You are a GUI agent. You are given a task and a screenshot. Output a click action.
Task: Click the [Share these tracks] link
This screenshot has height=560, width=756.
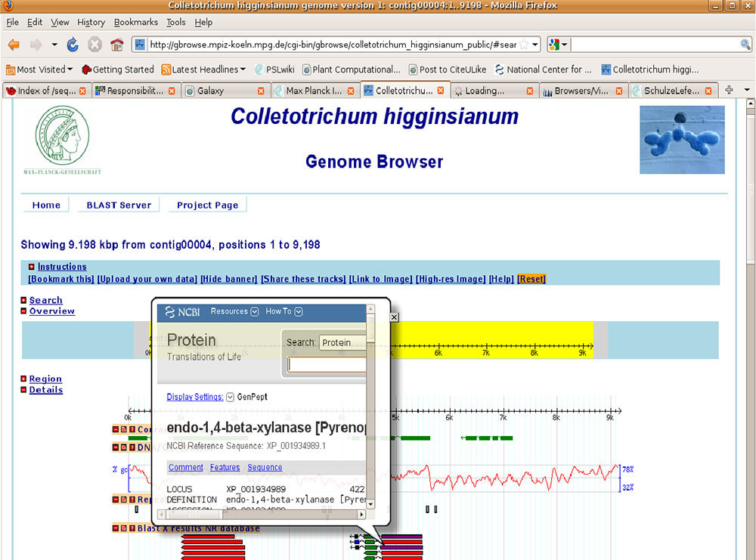pos(304,279)
